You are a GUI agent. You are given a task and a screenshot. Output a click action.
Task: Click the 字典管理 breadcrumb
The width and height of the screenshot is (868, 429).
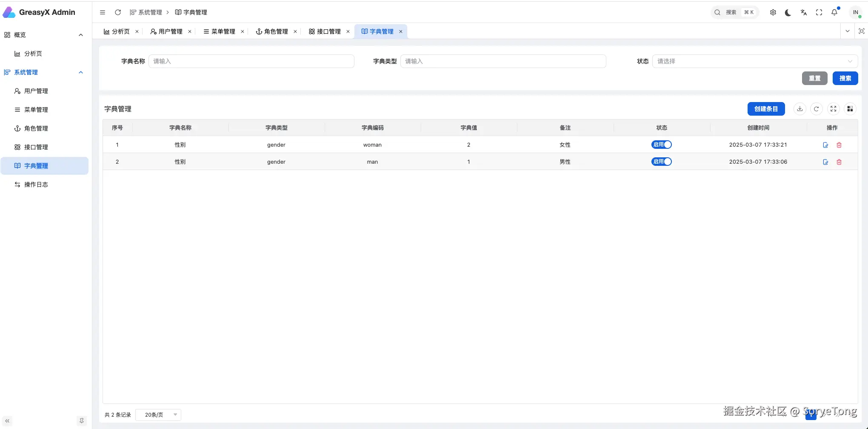click(x=191, y=12)
